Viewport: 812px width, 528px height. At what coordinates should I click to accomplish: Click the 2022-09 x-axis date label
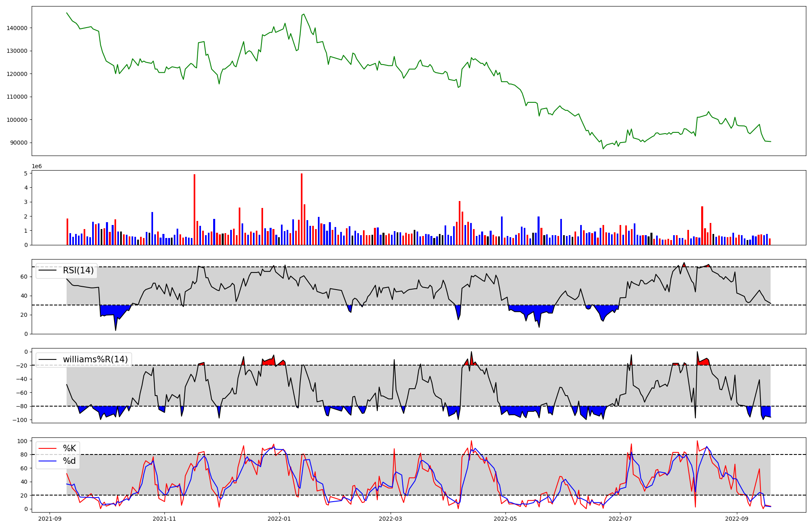click(x=736, y=519)
